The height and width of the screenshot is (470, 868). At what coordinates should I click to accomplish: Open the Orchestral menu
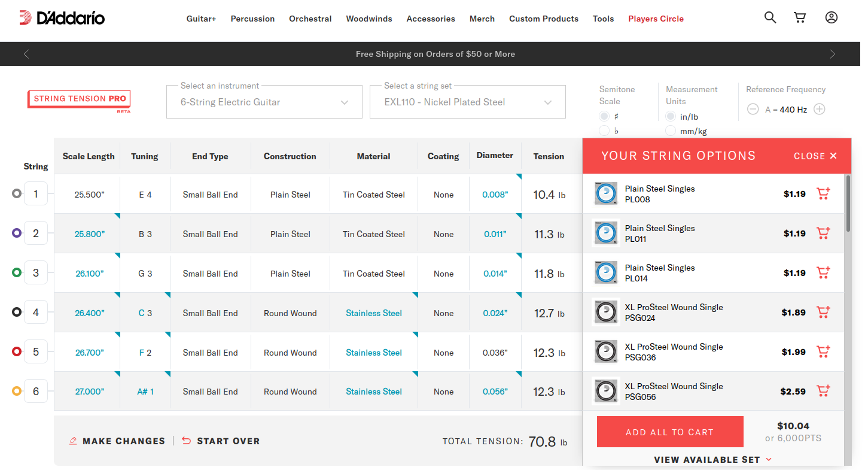pos(310,19)
